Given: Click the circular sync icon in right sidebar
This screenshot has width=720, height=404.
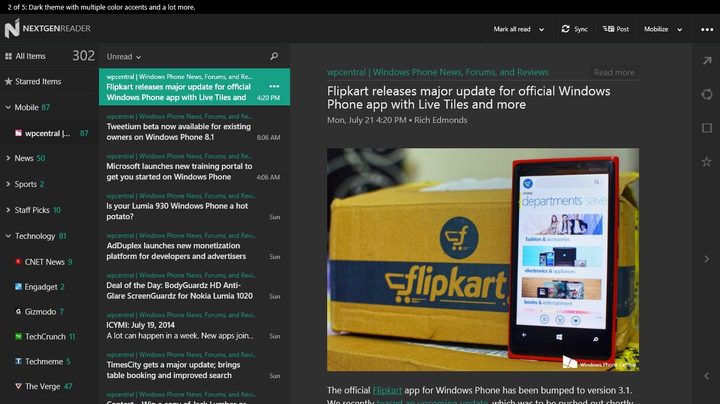Looking at the screenshot, I should (707, 95).
